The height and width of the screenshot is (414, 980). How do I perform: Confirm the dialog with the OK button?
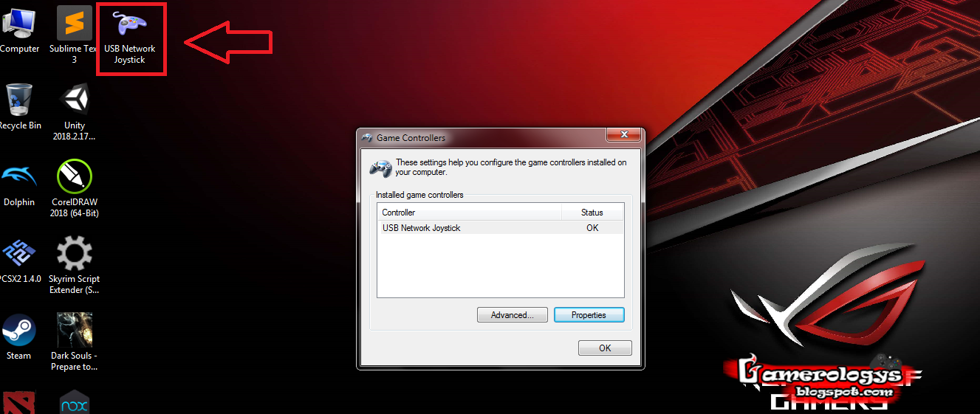click(605, 348)
